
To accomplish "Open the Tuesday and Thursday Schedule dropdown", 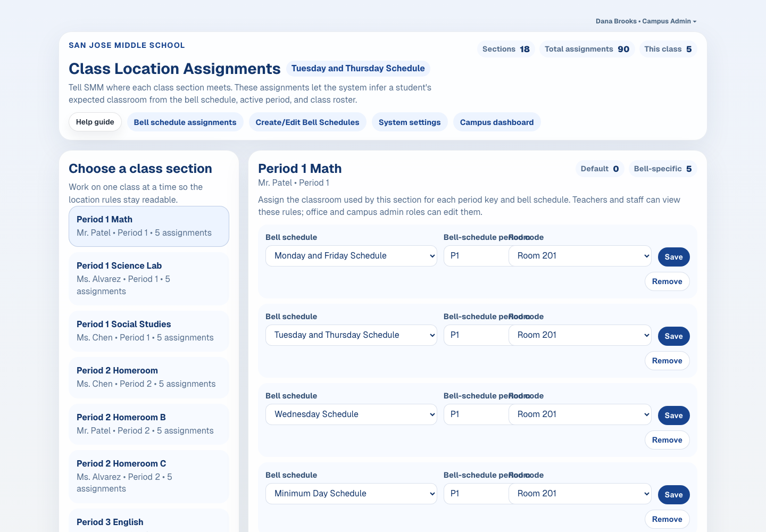I will pyautogui.click(x=351, y=335).
